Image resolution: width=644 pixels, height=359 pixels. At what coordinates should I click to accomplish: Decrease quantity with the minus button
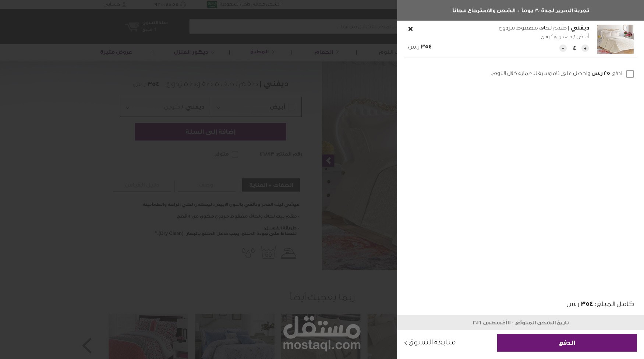(563, 48)
